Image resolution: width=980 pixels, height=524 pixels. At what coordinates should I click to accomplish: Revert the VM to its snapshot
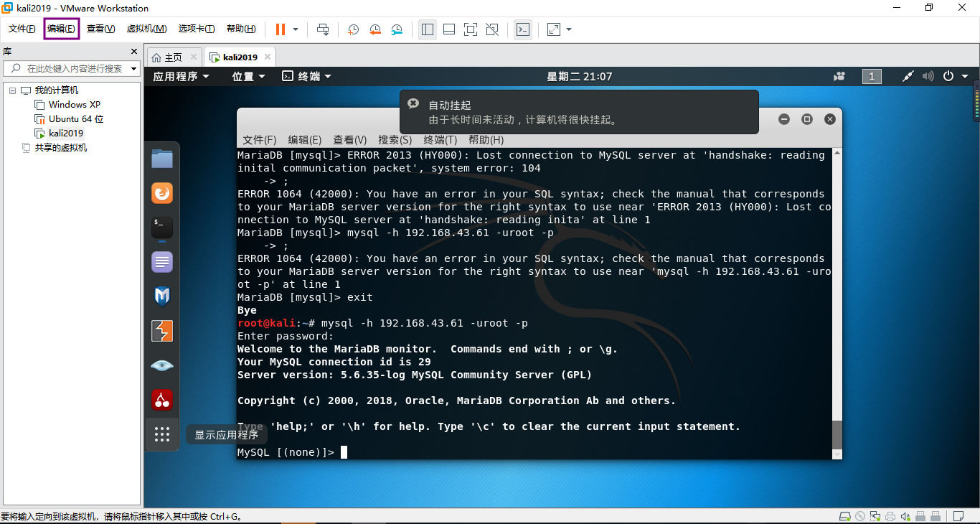pos(375,29)
